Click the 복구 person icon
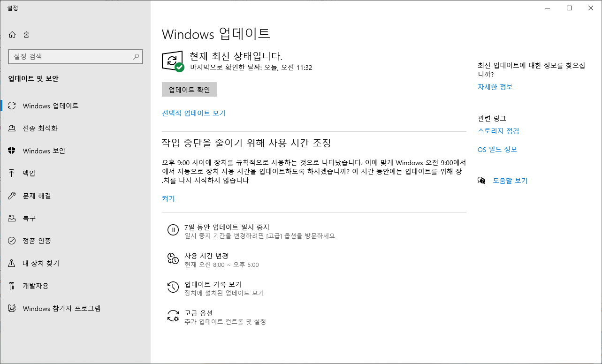The width and height of the screenshot is (602, 364). tap(12, 219)
